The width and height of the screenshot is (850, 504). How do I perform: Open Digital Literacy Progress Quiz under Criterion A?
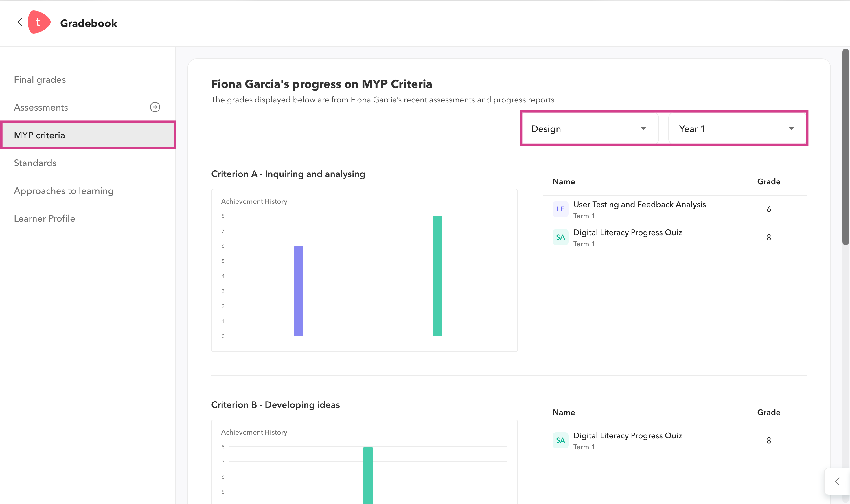click(x=628, y=233)
